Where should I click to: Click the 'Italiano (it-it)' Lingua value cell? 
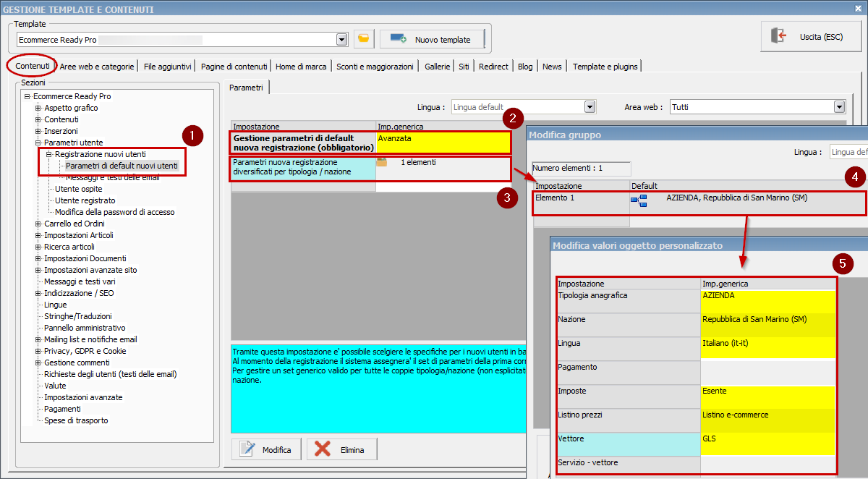tap(767, 349)
